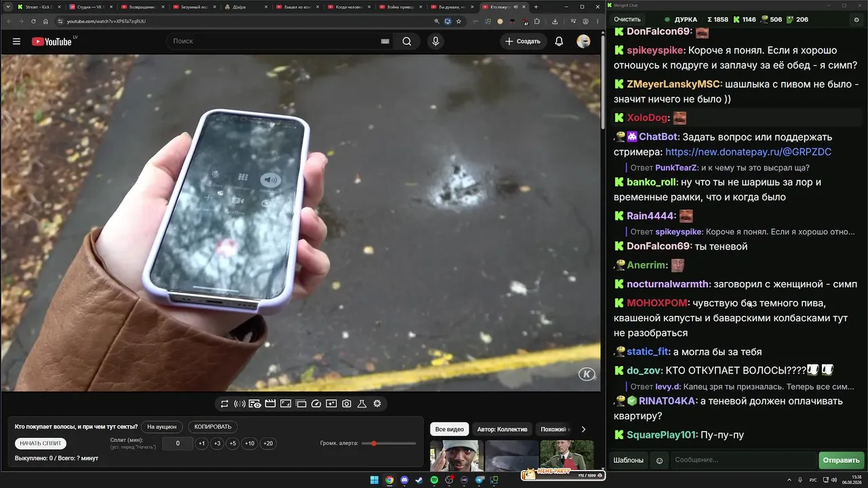Add +5 minutes to split
The image size is (868, 488).
click(233, 444)
